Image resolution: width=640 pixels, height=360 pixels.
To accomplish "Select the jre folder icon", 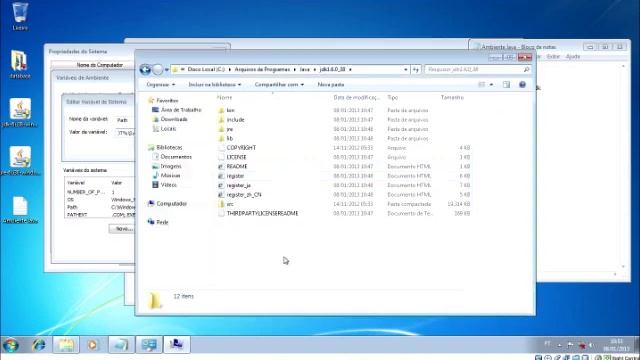I will click(221, 129).
